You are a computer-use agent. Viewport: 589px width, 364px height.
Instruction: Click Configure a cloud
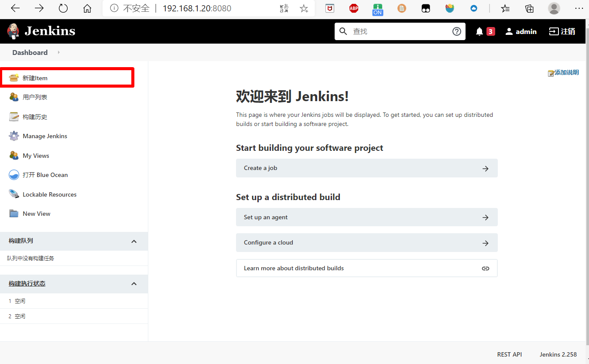[367, 242]
